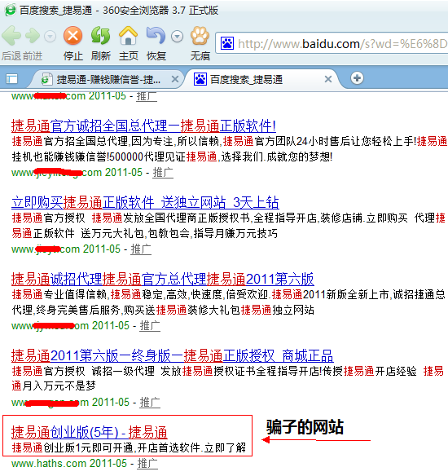Open a new tab with plus button

[357, 78]
